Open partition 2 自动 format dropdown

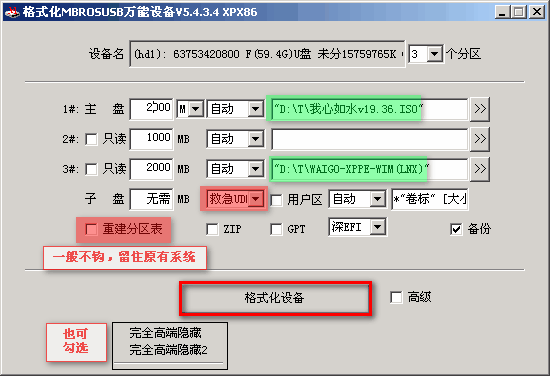point(256,139)
